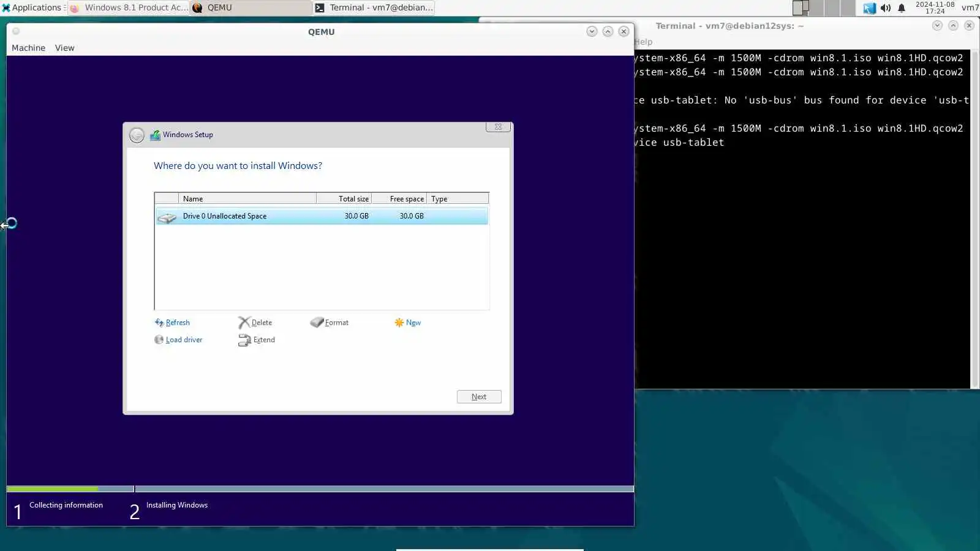Screen dimensions: 980x551
Task: Click the Terminal window vertical scrollbar
Action: click(974, 219)
